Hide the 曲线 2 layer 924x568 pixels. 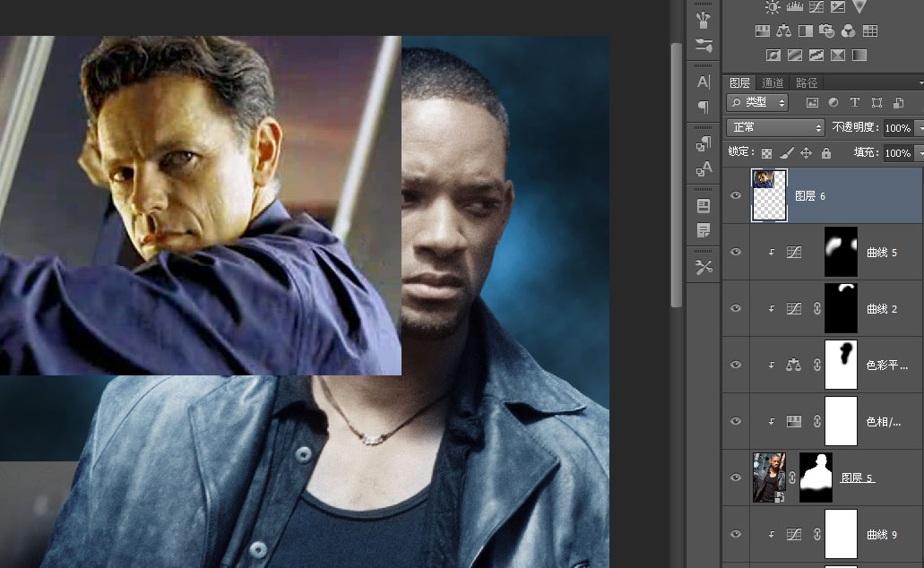[x=736, y=308]
